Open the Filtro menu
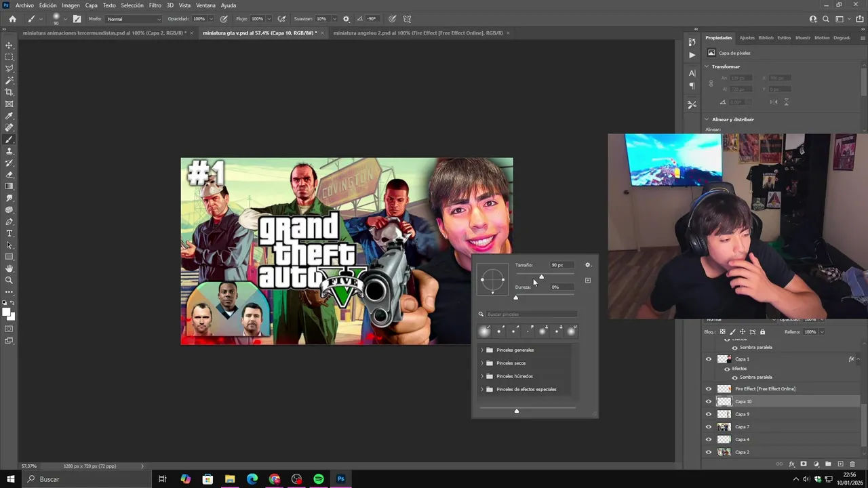Viewport: 868px width, 488px height. 155,5
